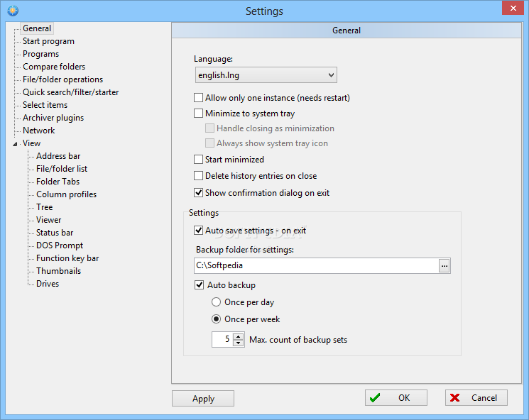
Task: Go to Column profiles settings
Action: pyautogui.click(x=67, y=194)
